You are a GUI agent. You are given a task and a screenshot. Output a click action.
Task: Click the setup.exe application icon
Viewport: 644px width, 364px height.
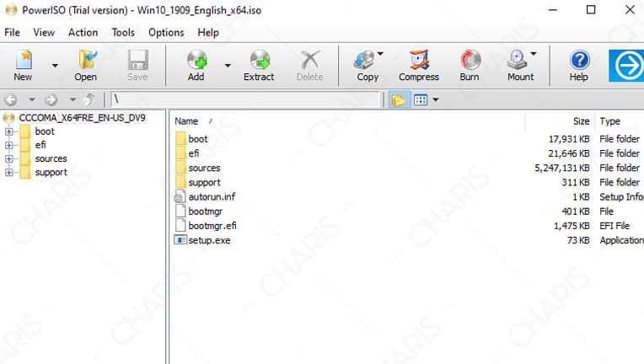[180, 240]
